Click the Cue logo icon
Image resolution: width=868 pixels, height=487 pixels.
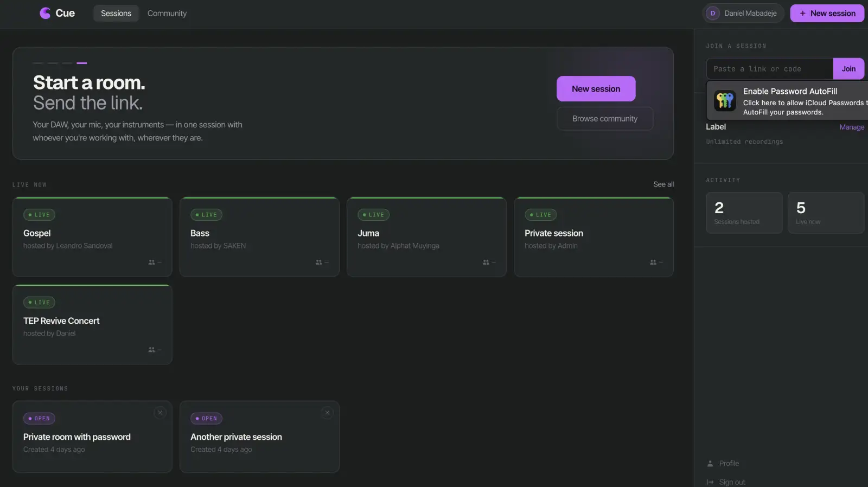45,13
